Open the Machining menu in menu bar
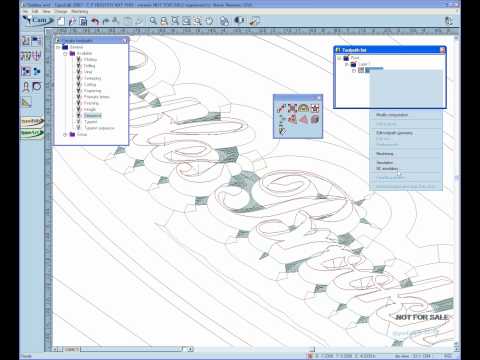Screen dimensions: 480x360 click(x=79, y=11)
